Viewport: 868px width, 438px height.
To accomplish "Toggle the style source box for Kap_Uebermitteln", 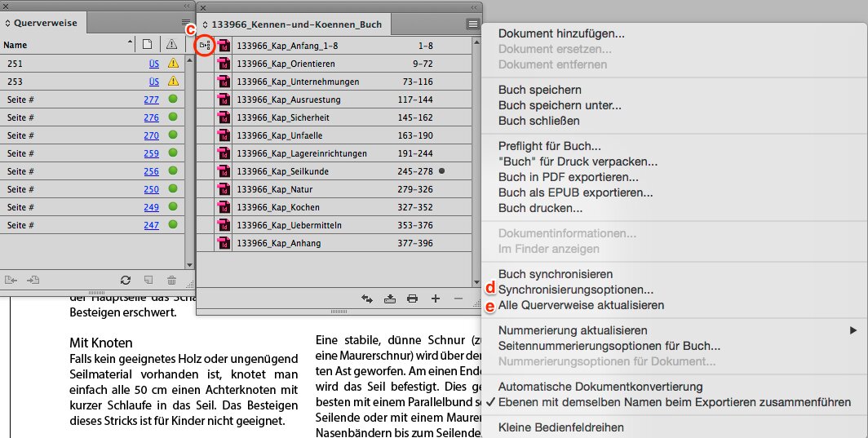I will pyautogui.click(x=205, y=225).
